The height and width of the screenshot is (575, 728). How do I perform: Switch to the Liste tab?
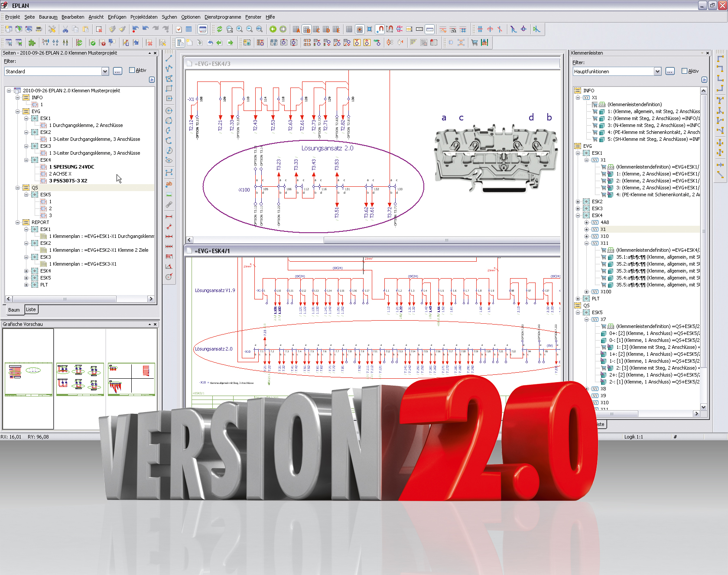[31, 309]
